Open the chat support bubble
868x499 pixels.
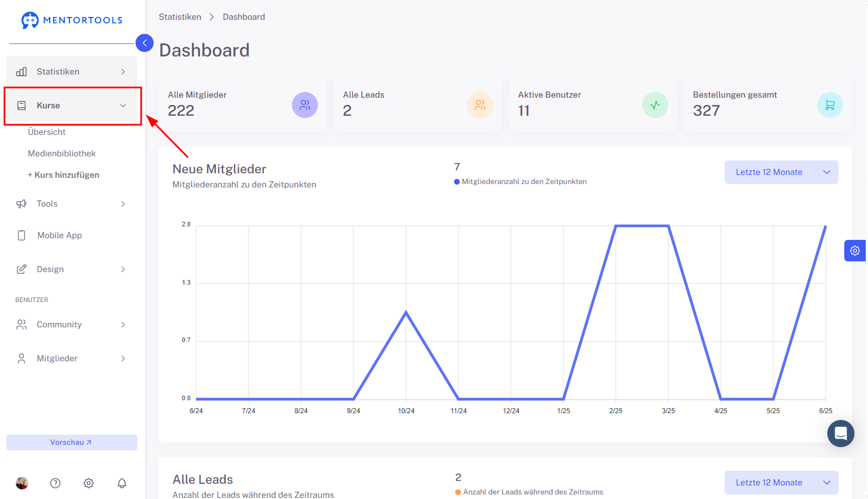tap(840, 434)
